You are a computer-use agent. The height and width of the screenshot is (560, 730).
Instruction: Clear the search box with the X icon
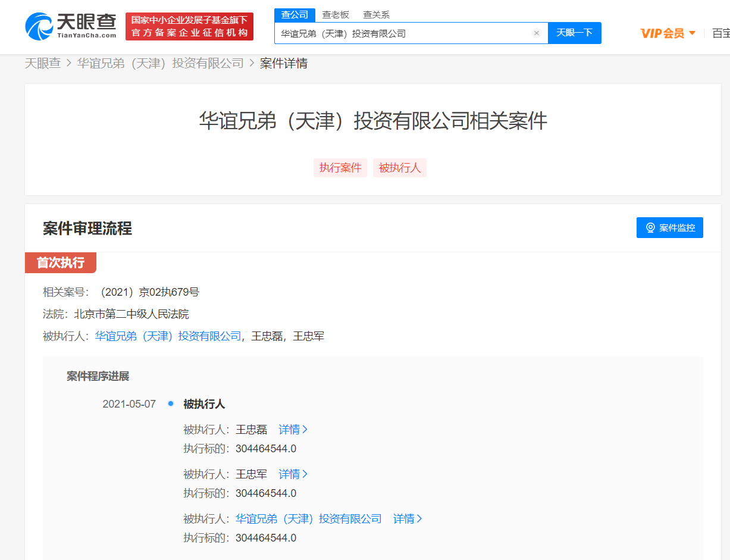click(x=536, y=33)
